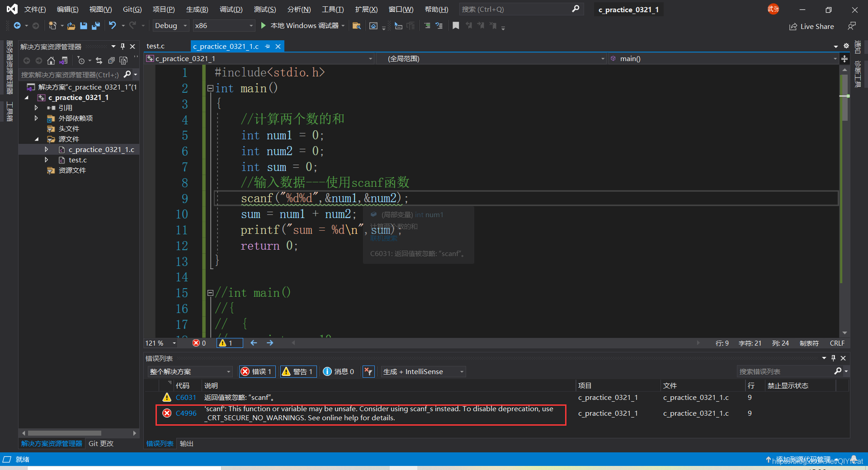Toggle the bookmark icon in toolbar

pos(456,26)
